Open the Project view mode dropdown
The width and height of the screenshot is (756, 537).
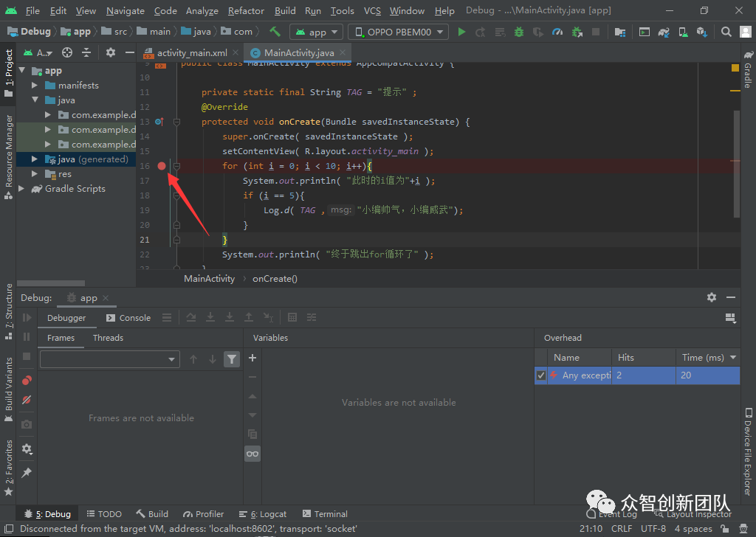(38, 52)
